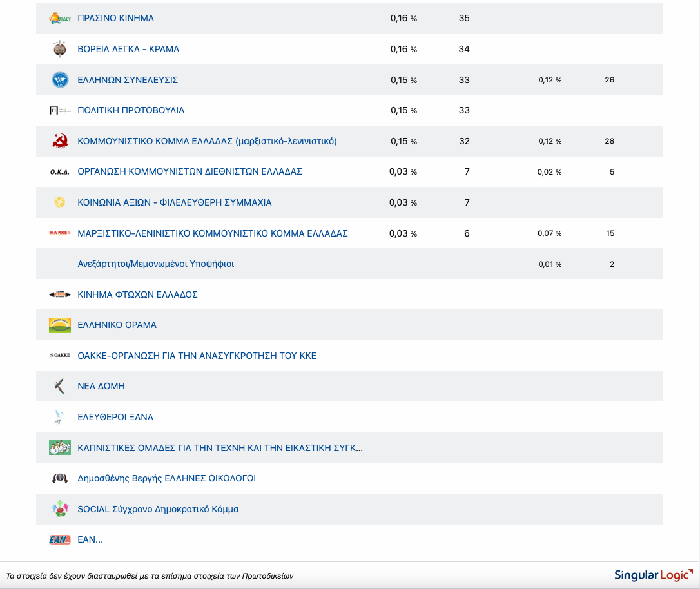Click the ΚΟΙΝΩΝΙΑ ΑΞΙΩΝ yellow circle logo
This screenshot has width=700, height=589.
tap(60, 202)
